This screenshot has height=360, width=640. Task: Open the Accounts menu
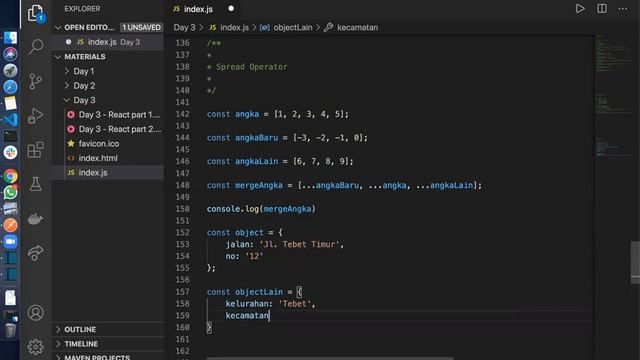pos(36,313)
